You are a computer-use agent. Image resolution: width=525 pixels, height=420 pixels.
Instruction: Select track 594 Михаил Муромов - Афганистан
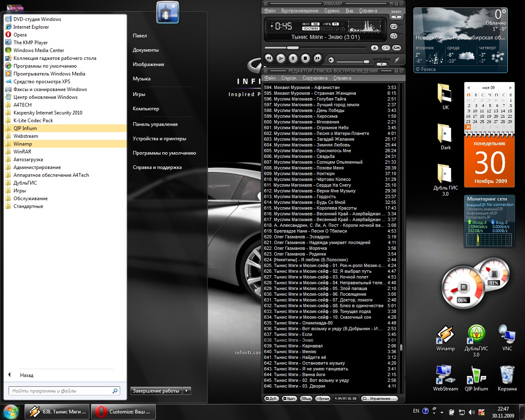330,87
